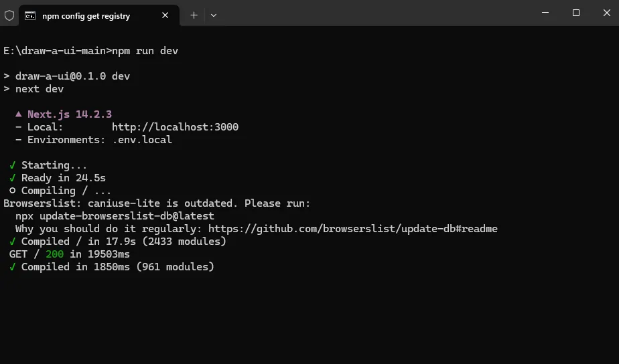Open a new tab with the plus button

[194, 15]
